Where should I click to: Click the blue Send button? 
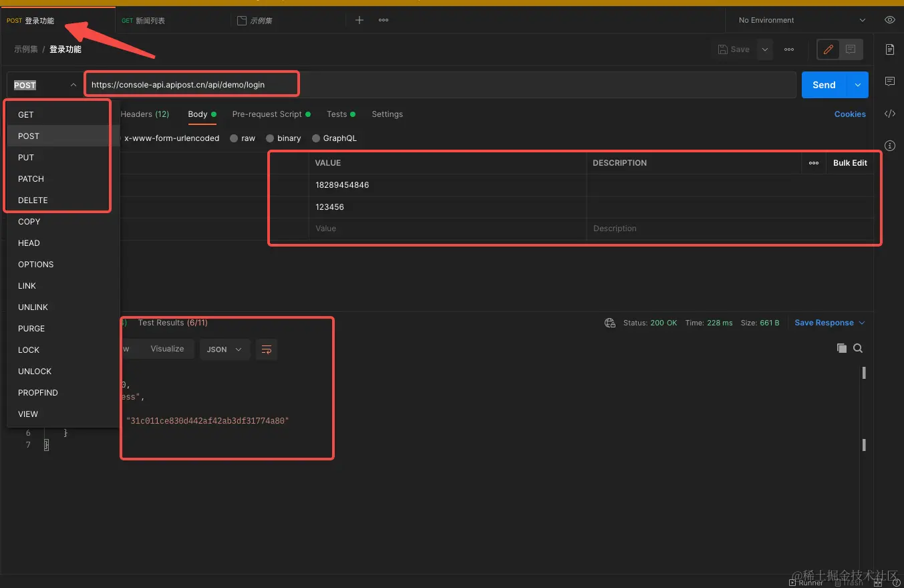pyautogui.click(x=824, y=85)
